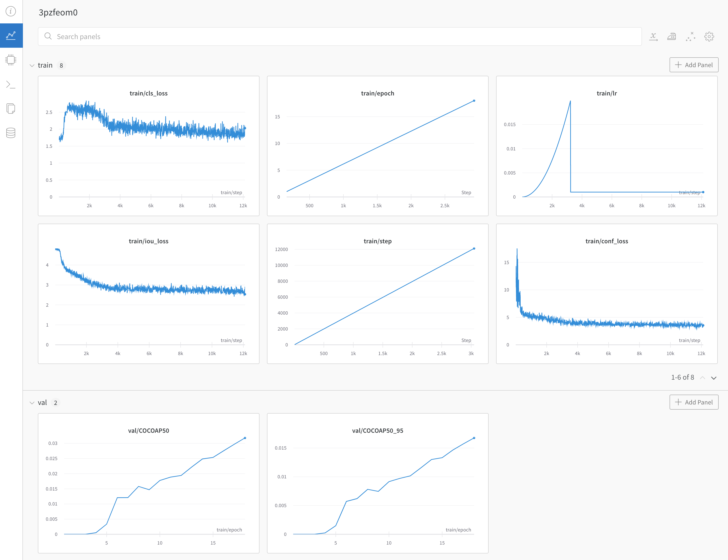Open the Artifacts panel
Viewport: 728px width, 560px height.
11,133
